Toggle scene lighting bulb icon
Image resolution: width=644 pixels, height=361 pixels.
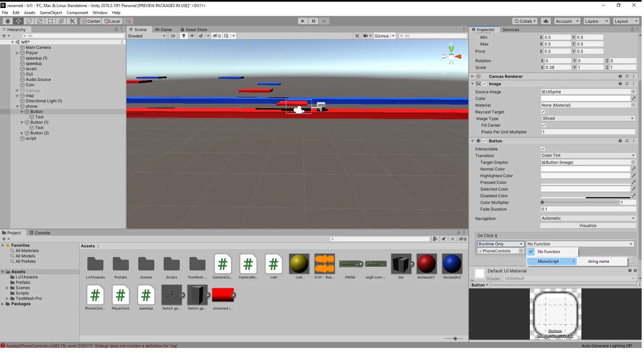[x=183, y=36]
